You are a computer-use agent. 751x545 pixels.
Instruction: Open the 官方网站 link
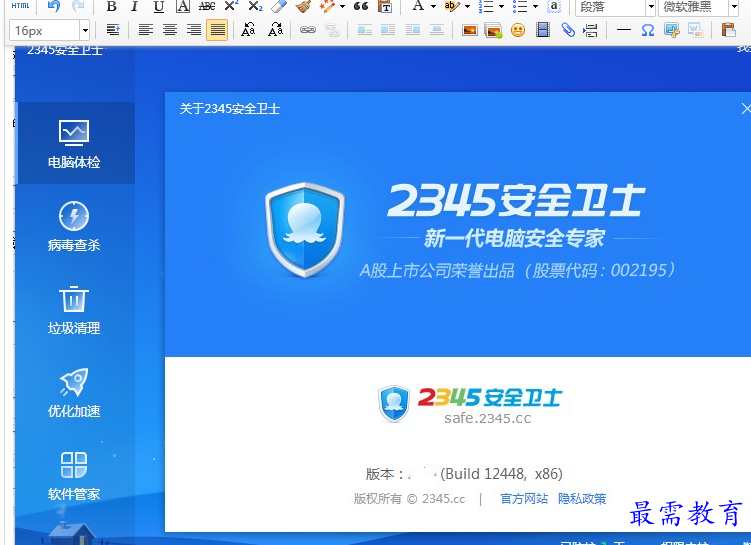tap(524, 499)
